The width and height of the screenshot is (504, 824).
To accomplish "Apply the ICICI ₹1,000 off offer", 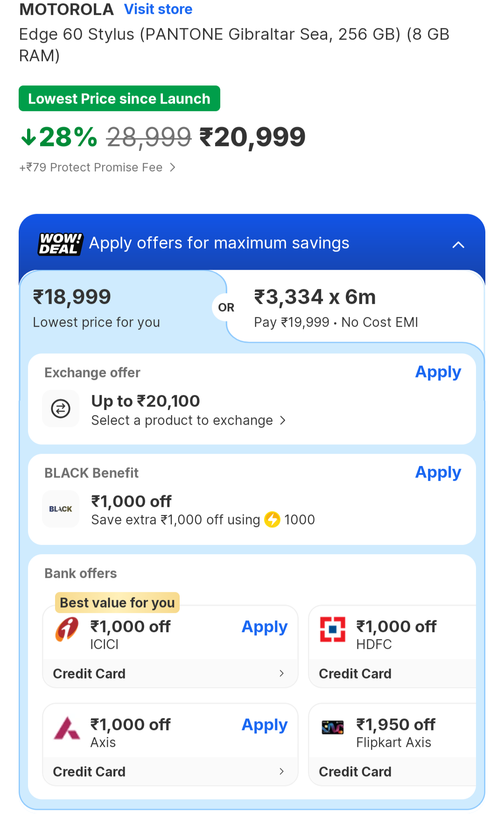I will click(264, 627).
